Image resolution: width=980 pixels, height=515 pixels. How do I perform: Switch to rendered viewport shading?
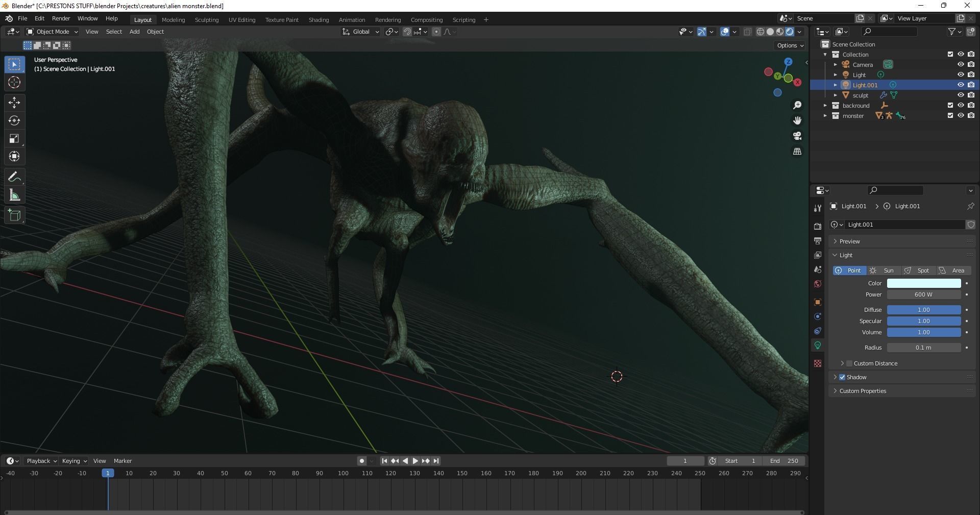click(x=790, y=32)
